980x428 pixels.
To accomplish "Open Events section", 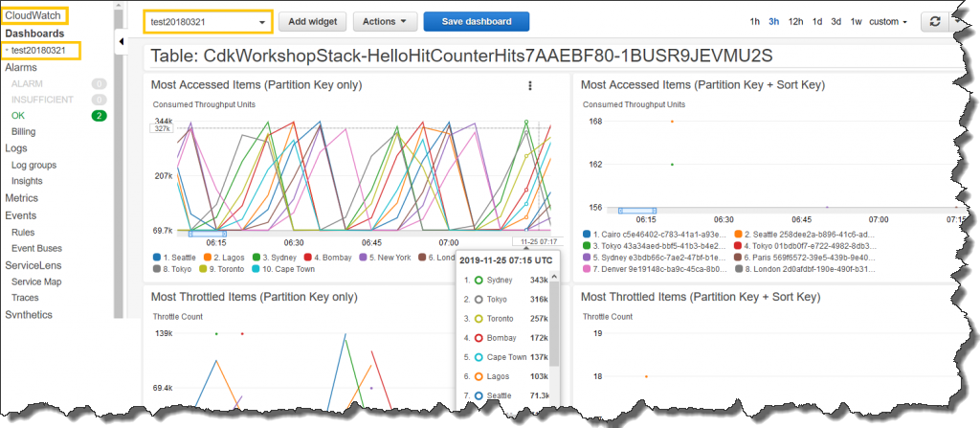I will pyautogui.click(x=21, y=215).
